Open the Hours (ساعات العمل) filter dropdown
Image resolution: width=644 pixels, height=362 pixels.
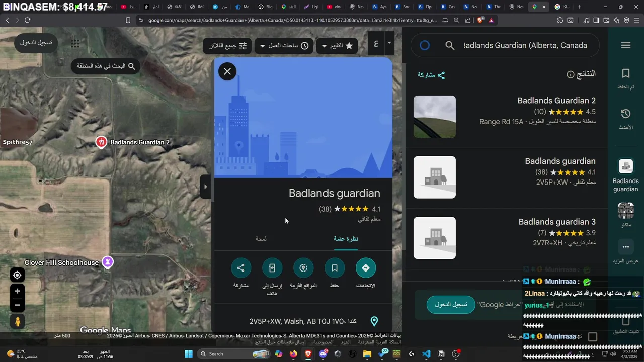pos(284,46)
